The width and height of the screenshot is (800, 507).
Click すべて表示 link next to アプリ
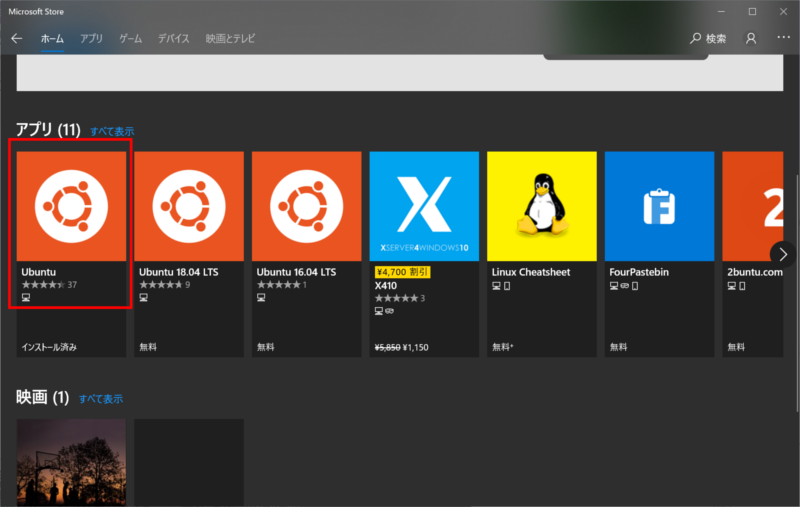pyautogui.click(x=112, y=131)
